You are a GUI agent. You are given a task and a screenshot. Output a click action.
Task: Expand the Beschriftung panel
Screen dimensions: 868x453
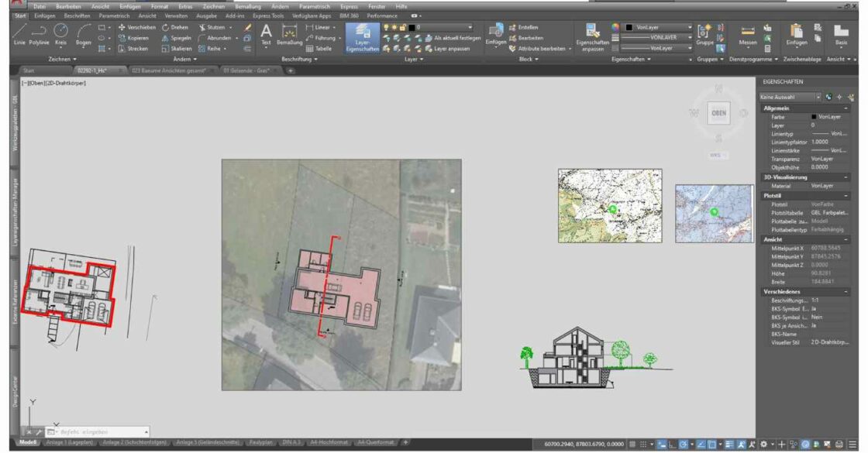(299, 59)
